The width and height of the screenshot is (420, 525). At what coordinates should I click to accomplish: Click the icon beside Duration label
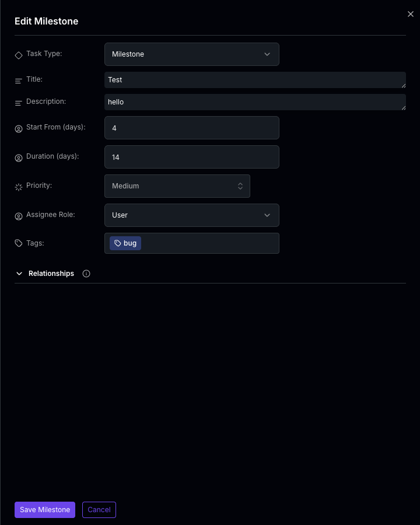coord(19,157)
